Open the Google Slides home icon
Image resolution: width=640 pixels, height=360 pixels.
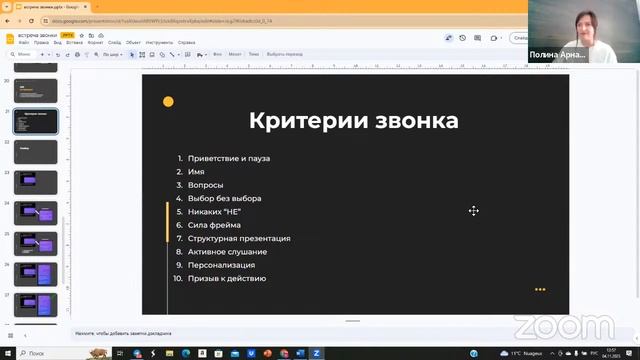pyautogui.click(x=10, y=39)
